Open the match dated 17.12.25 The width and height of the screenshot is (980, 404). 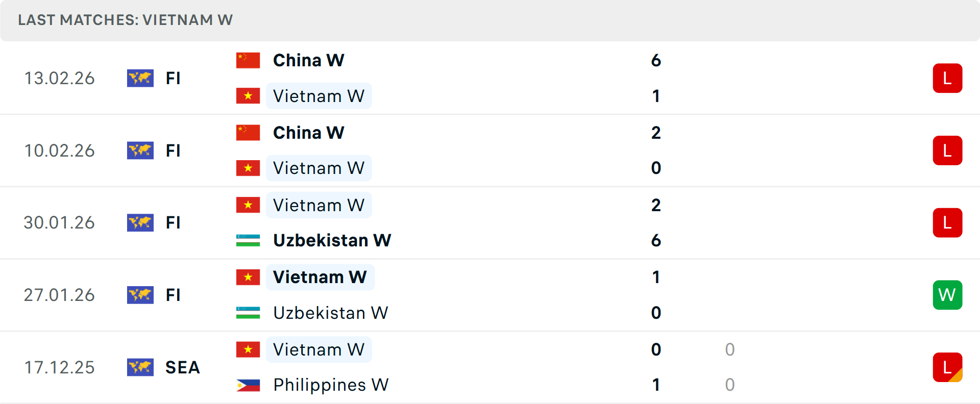pyautogui.click(x=490, y=367)
